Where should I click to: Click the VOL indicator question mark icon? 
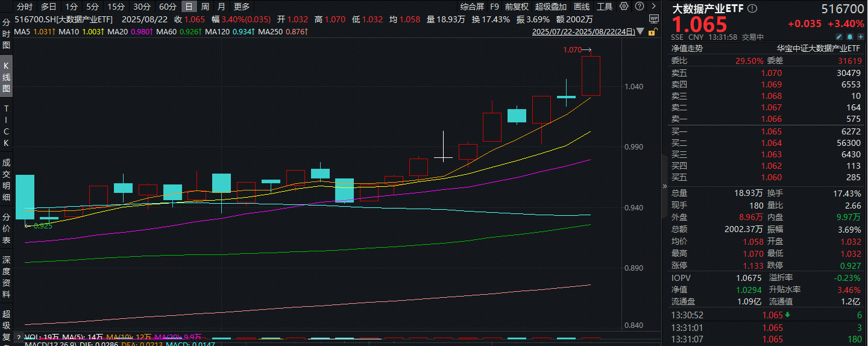19,337
